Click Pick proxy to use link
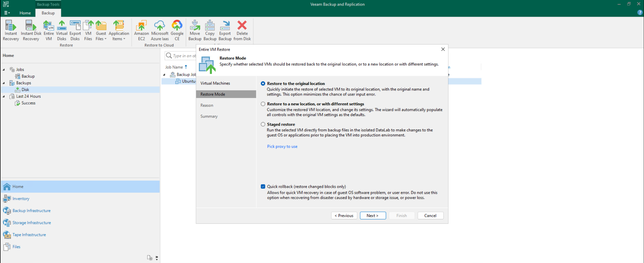644x263 pixels. pyautogui.click(x=282, y=146)
